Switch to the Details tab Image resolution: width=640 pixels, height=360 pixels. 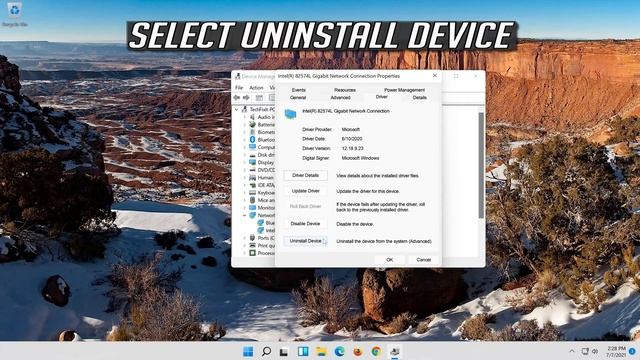[x=420, y=98]
